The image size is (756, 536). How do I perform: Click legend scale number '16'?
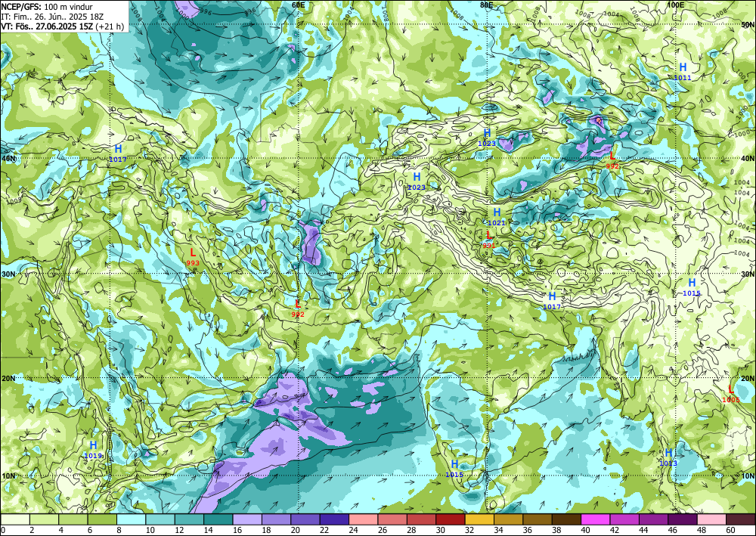[236, 531]
